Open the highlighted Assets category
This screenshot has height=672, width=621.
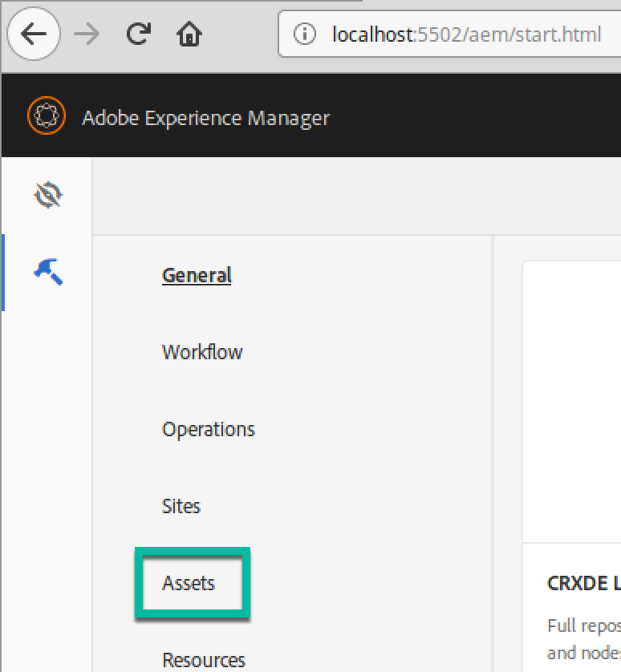[x=189, y=583]
